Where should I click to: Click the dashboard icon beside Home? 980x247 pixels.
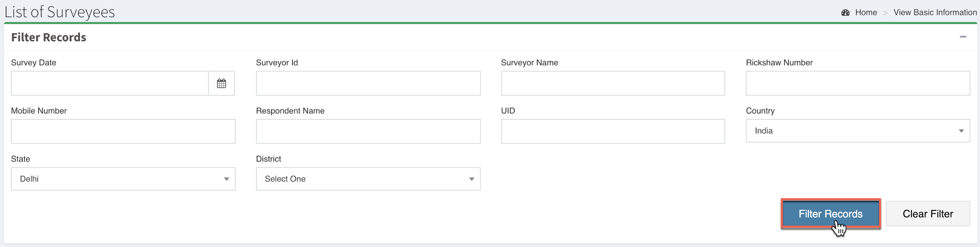(846, 13)
